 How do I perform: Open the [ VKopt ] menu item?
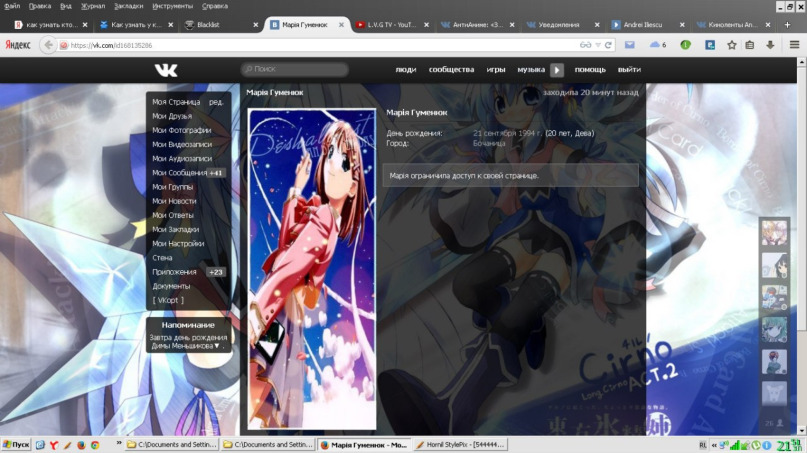click(x=168, y=300)
